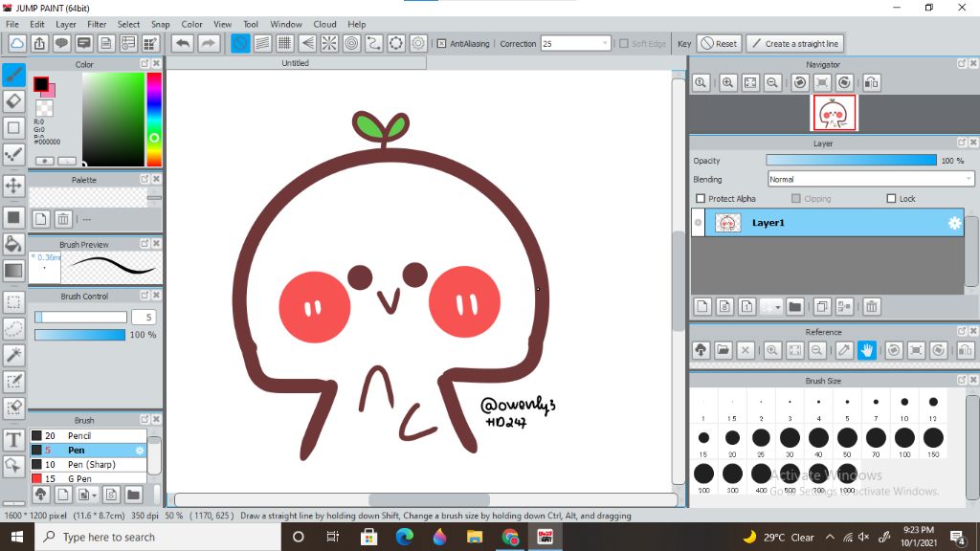This screenshot has height=551, width=980.
Task: Choose brush size 100 preset
Action: point(904,442)
